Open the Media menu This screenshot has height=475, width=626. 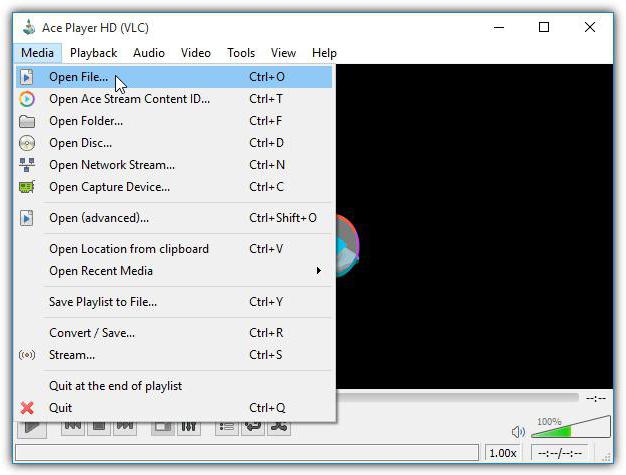(37, 53)
